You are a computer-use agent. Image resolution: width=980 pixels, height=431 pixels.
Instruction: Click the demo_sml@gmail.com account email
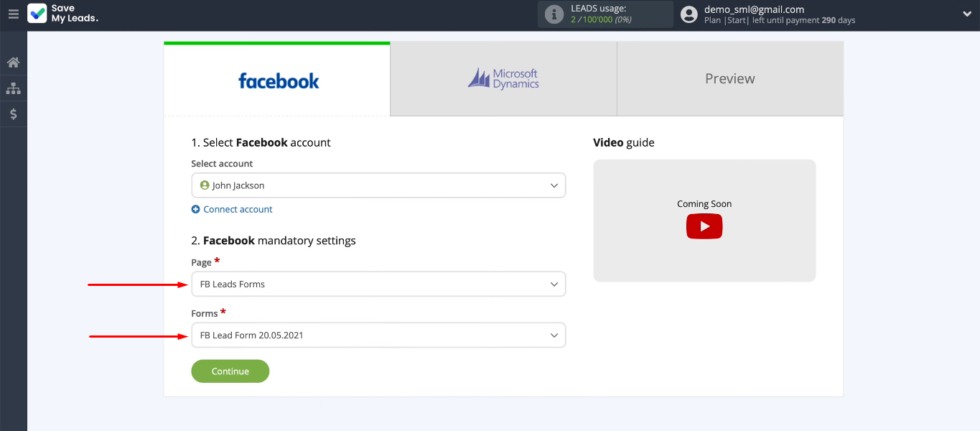click(754, 9)
